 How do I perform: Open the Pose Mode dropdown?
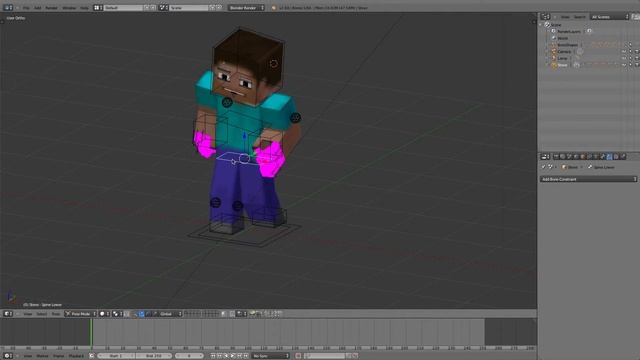(x=80, y=314)
